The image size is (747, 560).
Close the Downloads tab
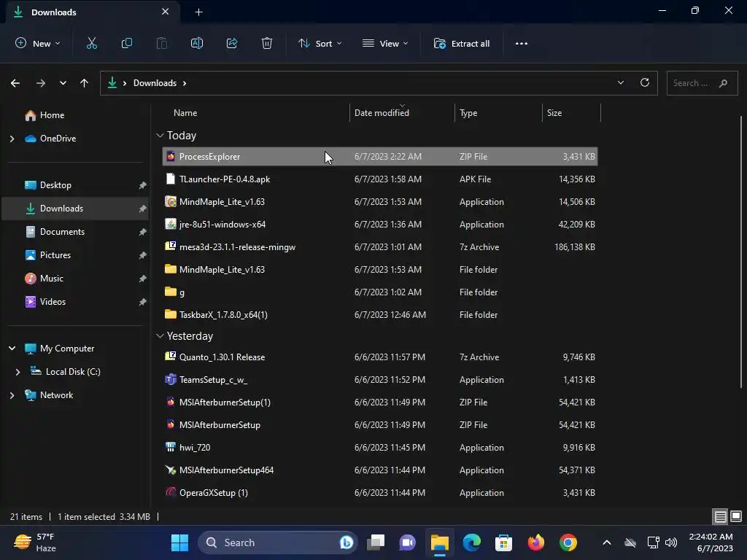[166, 12]
